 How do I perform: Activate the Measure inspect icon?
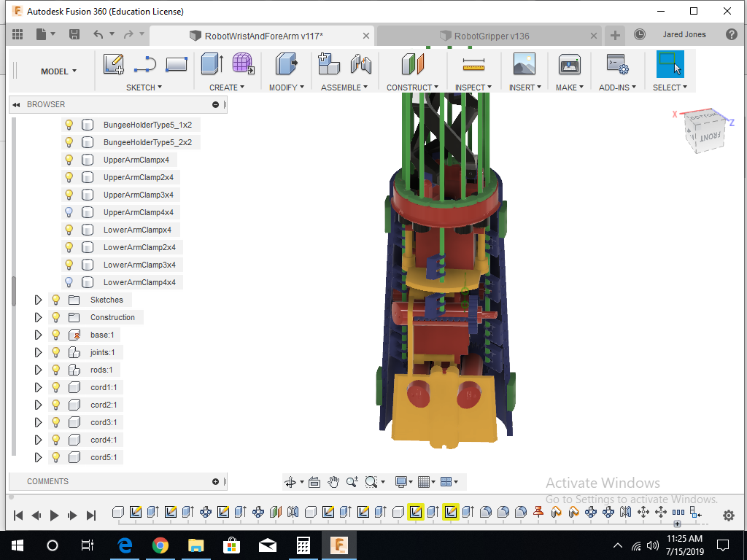[x=473, y=64]
